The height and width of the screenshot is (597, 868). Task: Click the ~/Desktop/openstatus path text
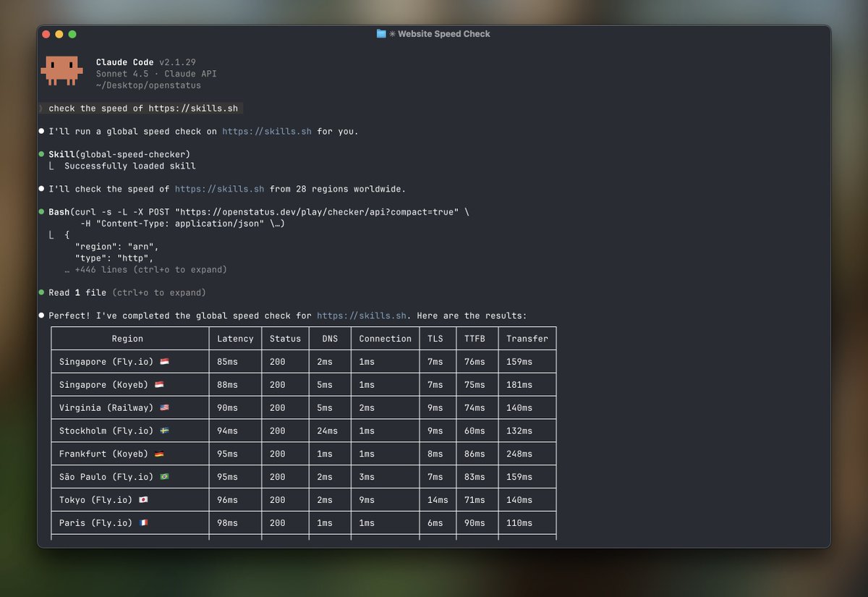point(148,85)
